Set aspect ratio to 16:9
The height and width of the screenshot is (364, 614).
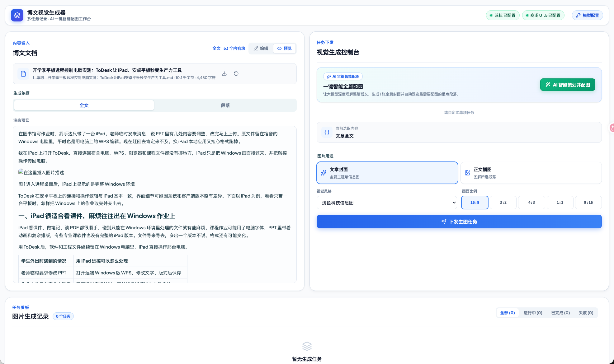tap(475, 203)
